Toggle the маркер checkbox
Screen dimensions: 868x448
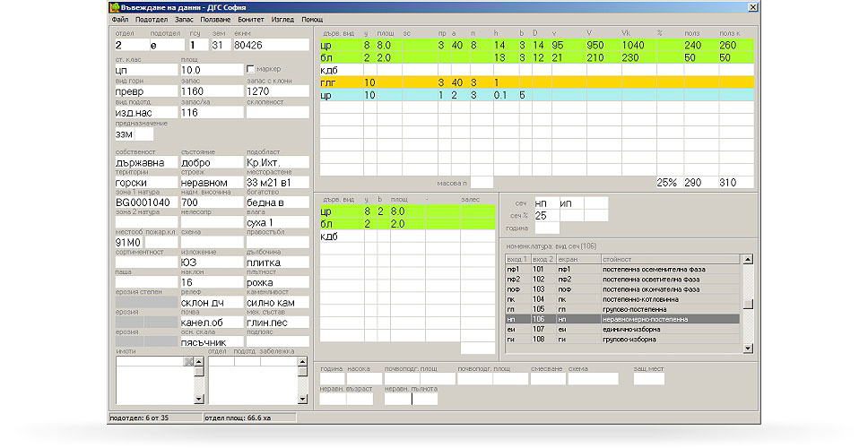250,69
